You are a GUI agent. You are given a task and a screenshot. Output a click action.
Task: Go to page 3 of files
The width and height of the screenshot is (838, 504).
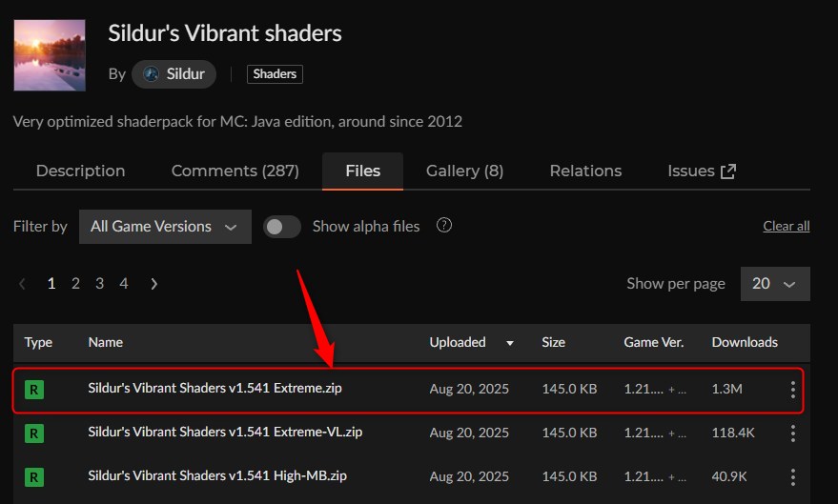point(99,284)
